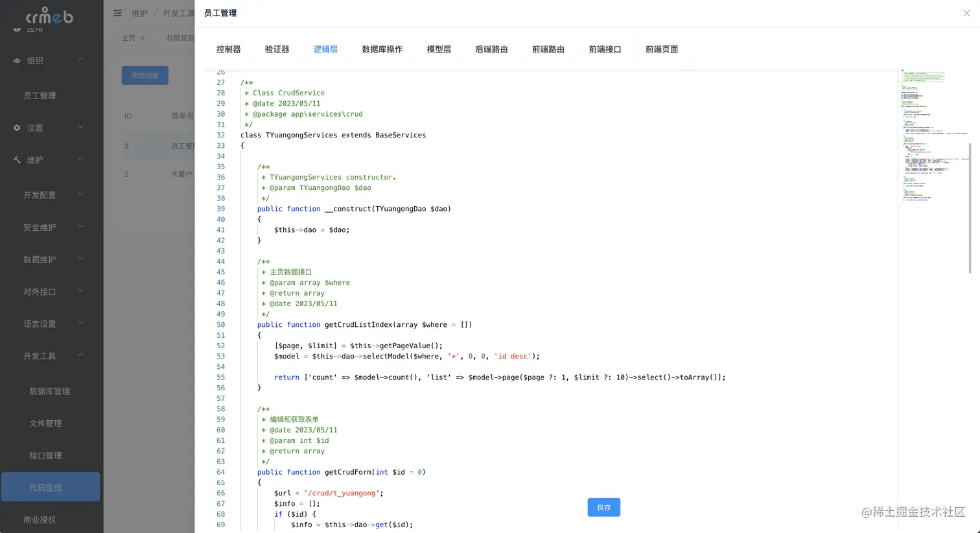The height and width of the screenshot is (533, 980).
Task: Click code line 32 class TYuangongServices declaration
Action: [333, 135]
